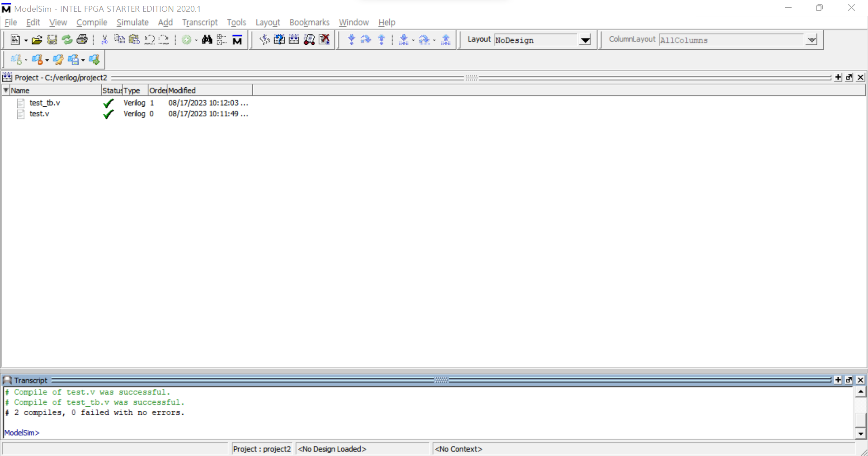Click the Save floppy disk icon
Viewport: 868px width, 456px height.
(x=52, y=40)
